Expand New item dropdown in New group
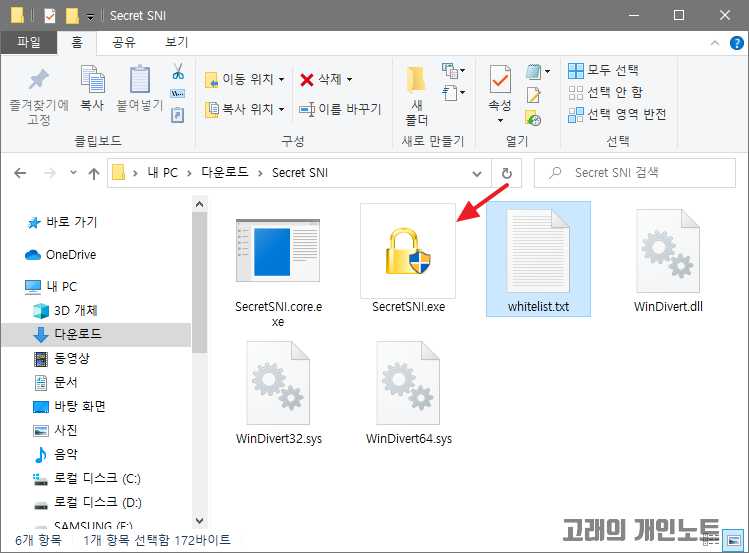The height and width of the screenshot is (553, 749). coord(453,71)
